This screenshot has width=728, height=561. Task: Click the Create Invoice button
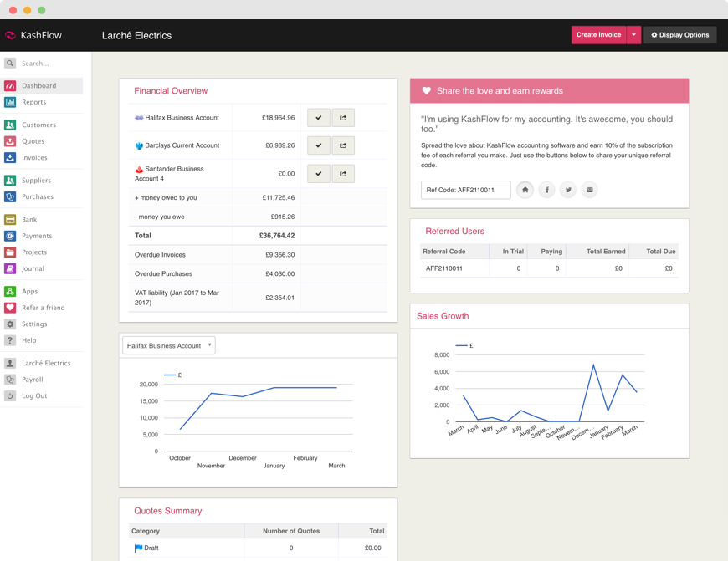tap(598, 35)
